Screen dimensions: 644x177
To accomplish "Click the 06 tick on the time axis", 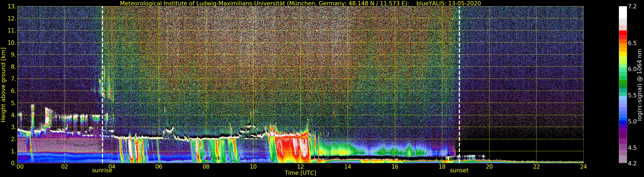I will [159, 167].
